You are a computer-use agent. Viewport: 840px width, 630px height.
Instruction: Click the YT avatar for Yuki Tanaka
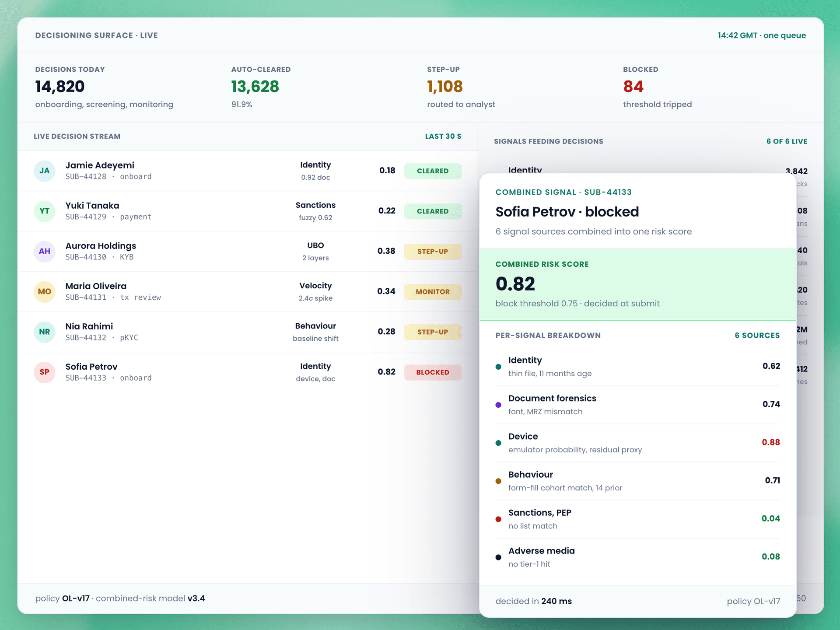click(x=44, y=211)
